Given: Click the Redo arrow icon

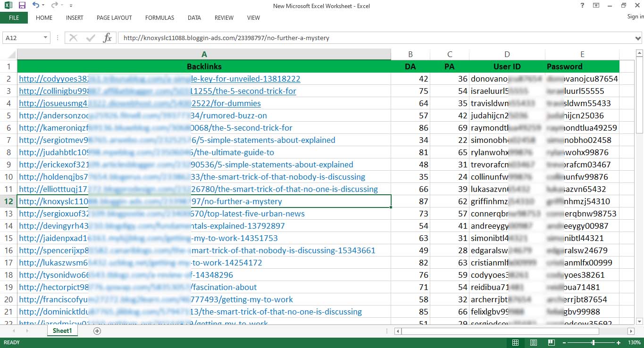Looking at the screenshot, I should coord(54,6).
